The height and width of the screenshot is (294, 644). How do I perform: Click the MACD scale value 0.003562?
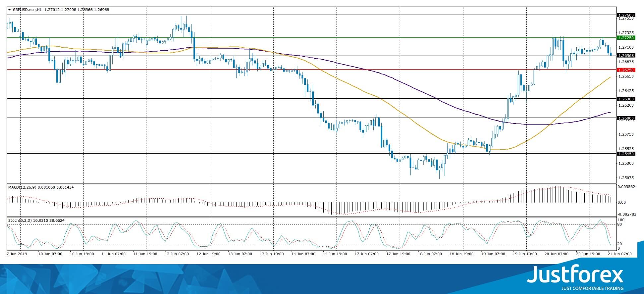tap(626, 187)
